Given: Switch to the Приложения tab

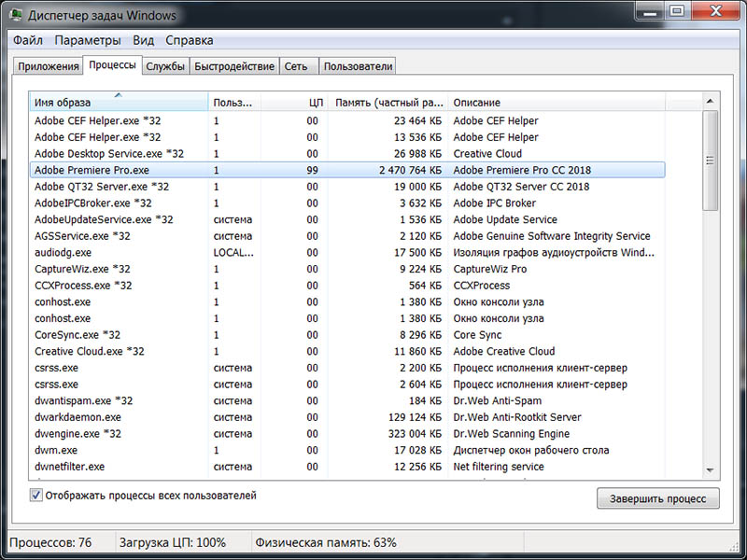Looking at the screenshot, I should [49, 66].
